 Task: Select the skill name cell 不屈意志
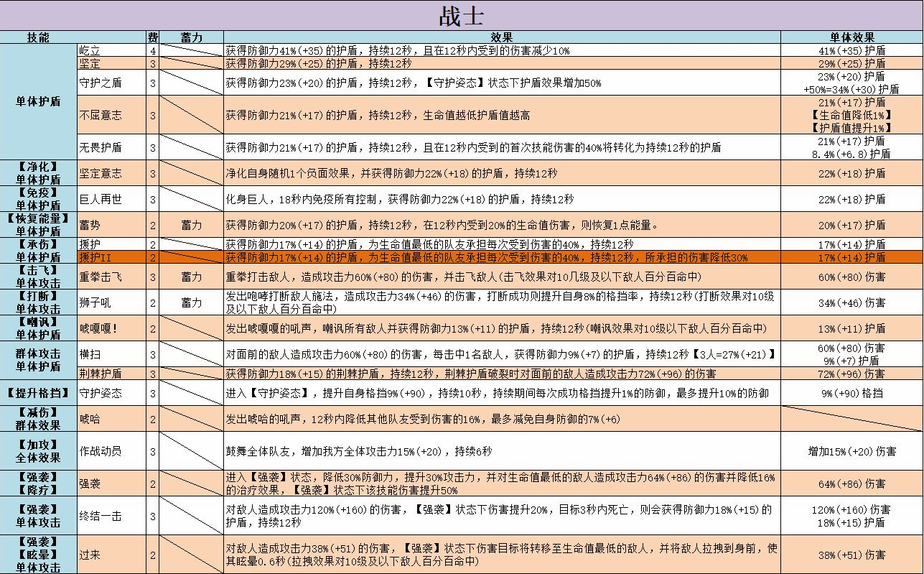point(111,115)
